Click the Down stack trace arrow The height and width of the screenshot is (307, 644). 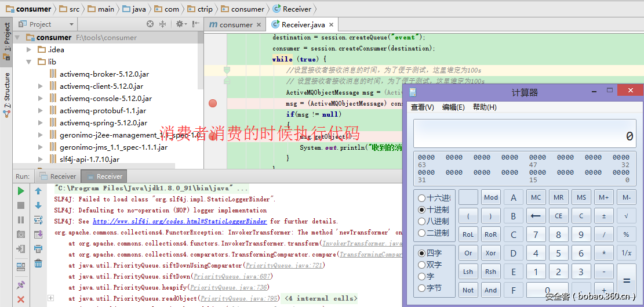point(38,205)
